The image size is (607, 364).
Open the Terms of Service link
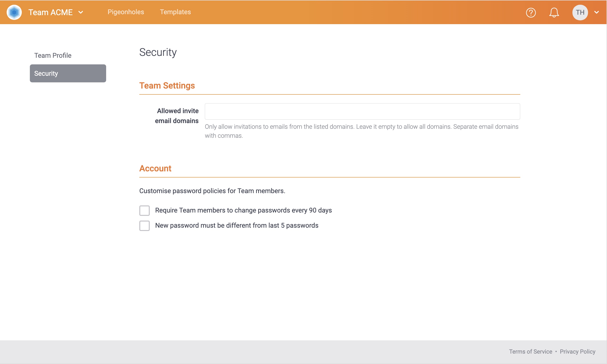pos(530,351)
